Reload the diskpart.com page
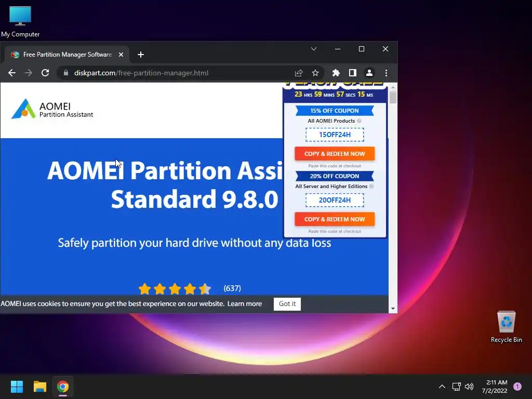The width and height of the screenshot is (532, 399). (45, 73)
